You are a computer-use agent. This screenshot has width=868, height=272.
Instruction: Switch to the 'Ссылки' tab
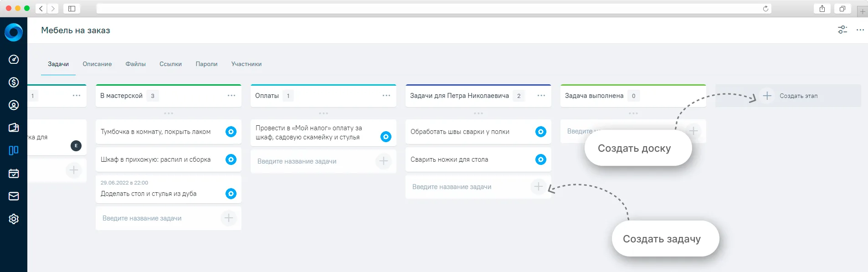pos(170,64)
